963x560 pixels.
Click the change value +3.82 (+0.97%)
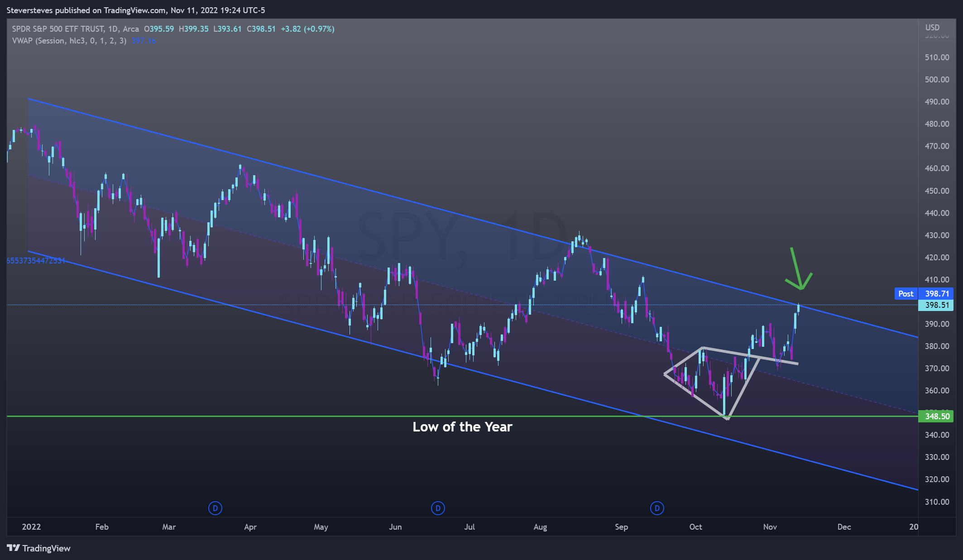[308, 29]
